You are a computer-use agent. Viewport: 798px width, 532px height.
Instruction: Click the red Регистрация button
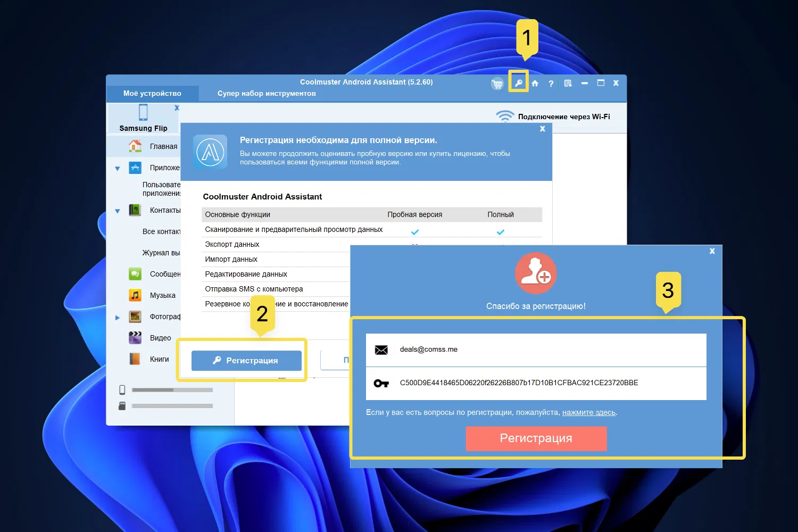[x=536, y=438]
